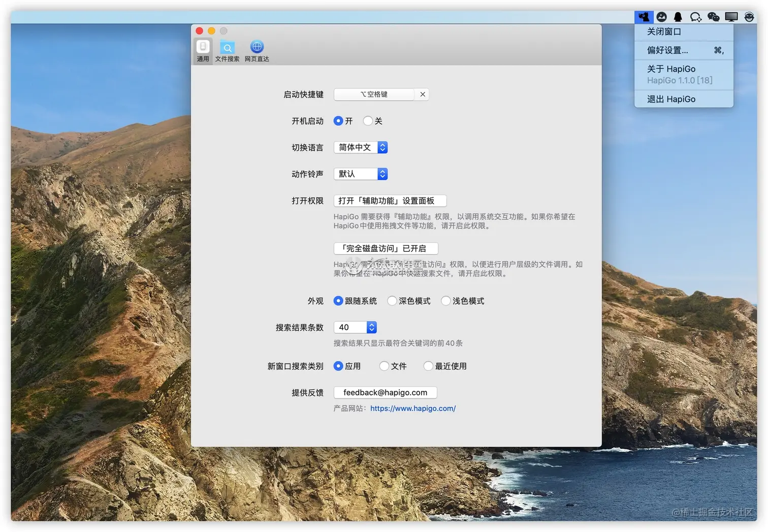Click the HapiGo 需要获得『辅助功能』权限 description
768x532 pixels.
(455, 221)
